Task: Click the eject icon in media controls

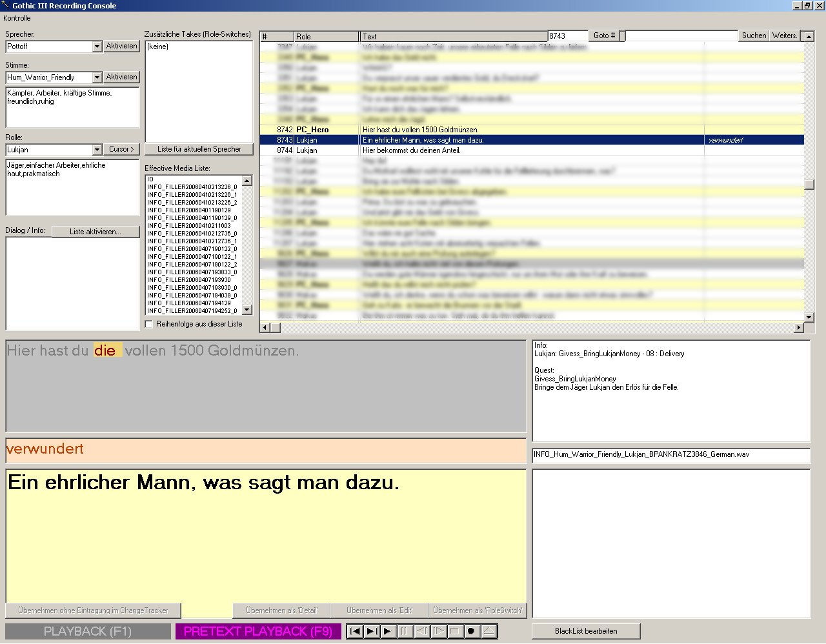Action: 489,631
